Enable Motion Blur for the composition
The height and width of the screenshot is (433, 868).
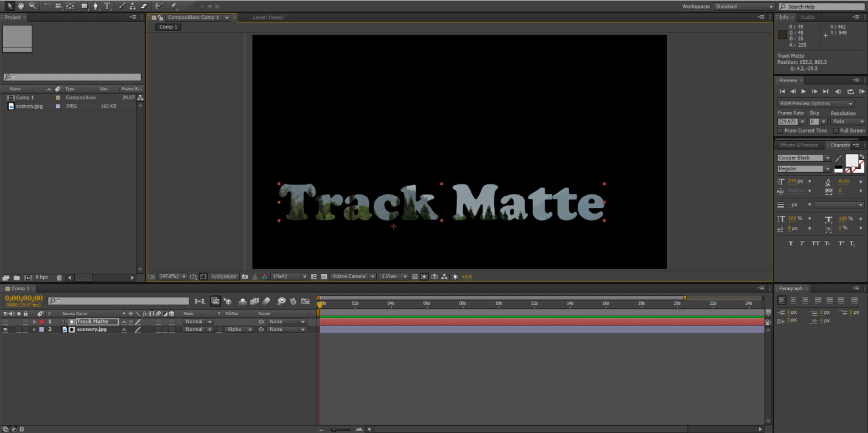point(266,300)
